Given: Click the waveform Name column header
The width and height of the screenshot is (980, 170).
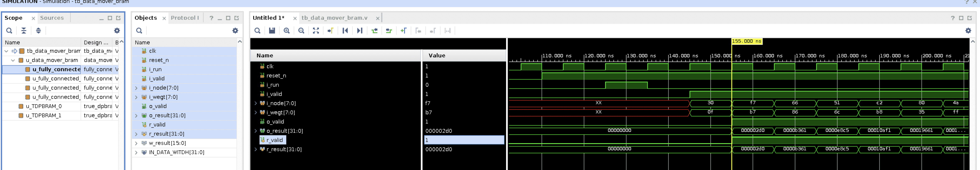Looking at the screenshot, I should click(x=335, y=56).
